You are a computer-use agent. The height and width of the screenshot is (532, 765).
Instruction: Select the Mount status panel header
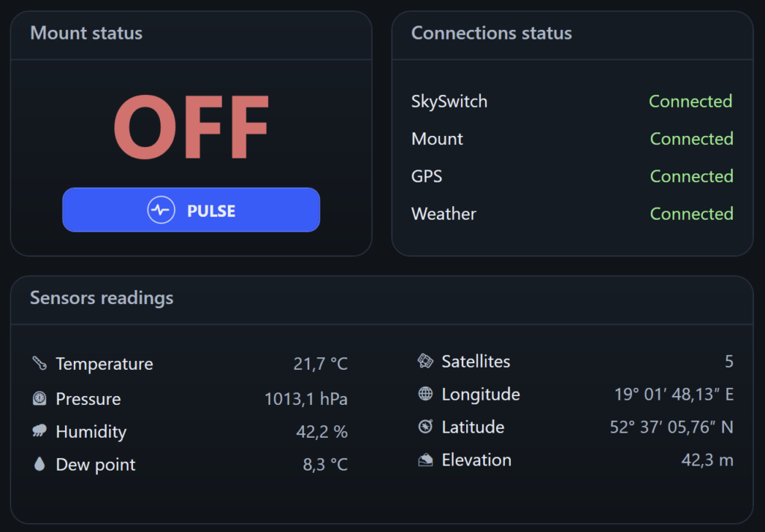(x=86, y=34)
